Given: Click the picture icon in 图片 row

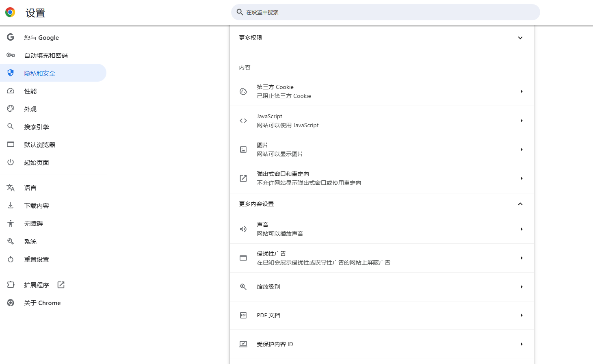Looking at the screenshot, I should pyautogui.click(x=243, y=149).
